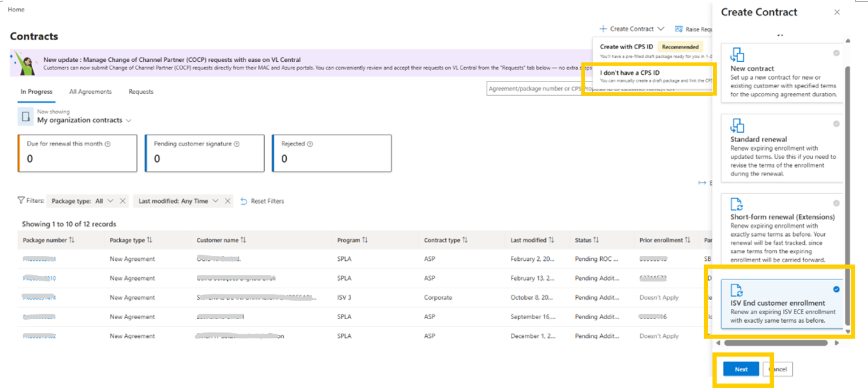The image size is (868, 389).
Task: Sort by Prior enrollment using sort icon
Action: 688,240
